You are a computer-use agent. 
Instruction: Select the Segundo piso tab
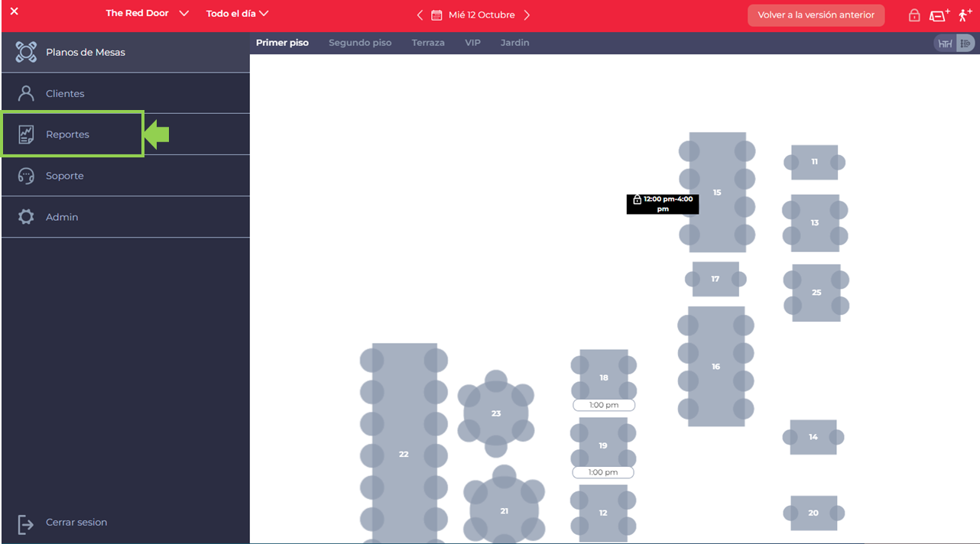pyautogui.click(x=360, y=43)
